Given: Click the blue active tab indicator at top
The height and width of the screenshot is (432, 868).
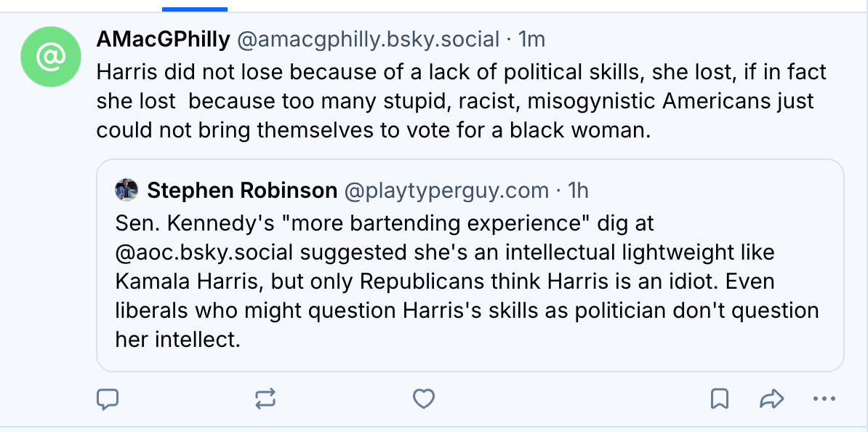Looking at the screenshot, I should point(195,9).
